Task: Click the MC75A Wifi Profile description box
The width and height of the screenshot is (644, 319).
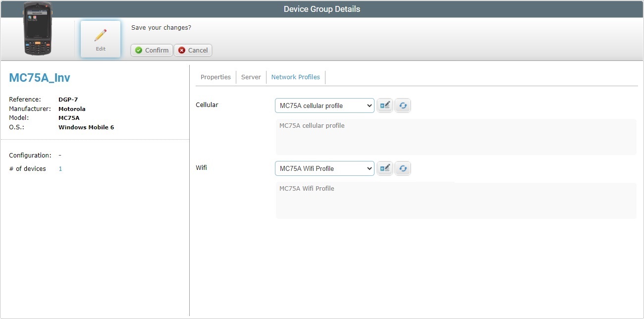Action: pos(456,200)
